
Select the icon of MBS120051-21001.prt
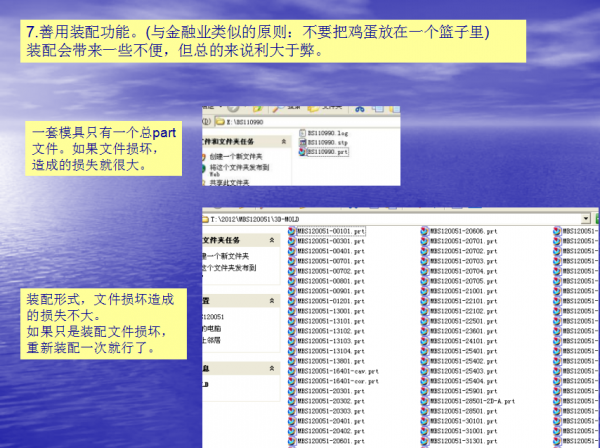424,291
